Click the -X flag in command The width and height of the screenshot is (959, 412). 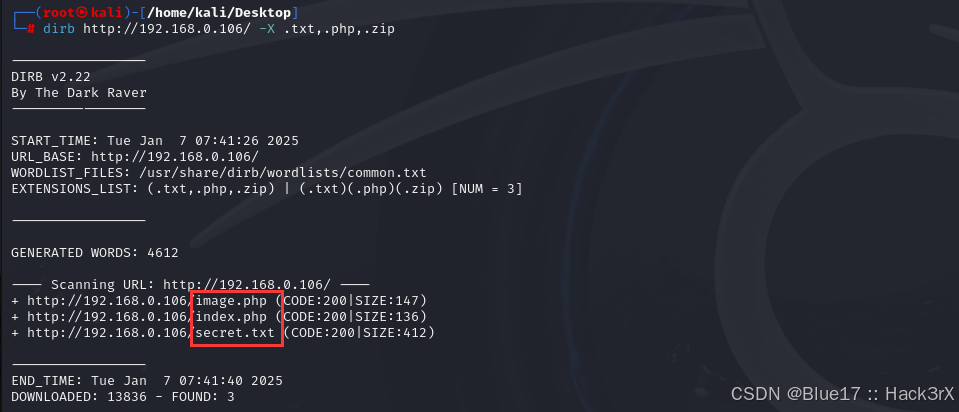pos(267,29)
